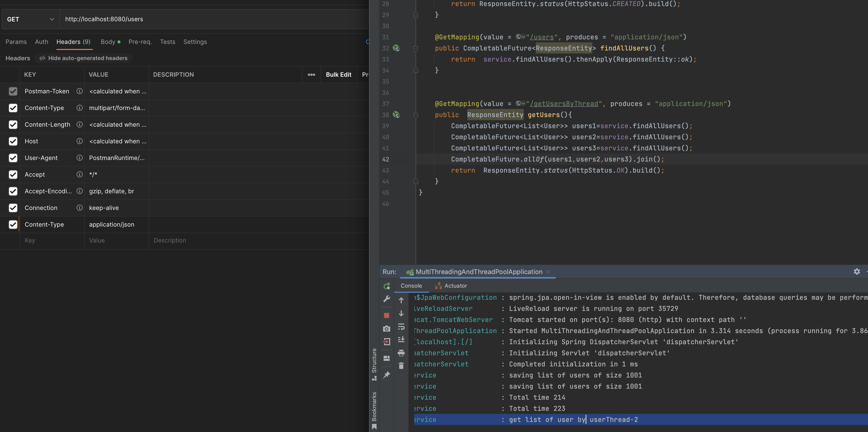Stop the running Spring application
The image size is (868, 432).
[386, 315]
